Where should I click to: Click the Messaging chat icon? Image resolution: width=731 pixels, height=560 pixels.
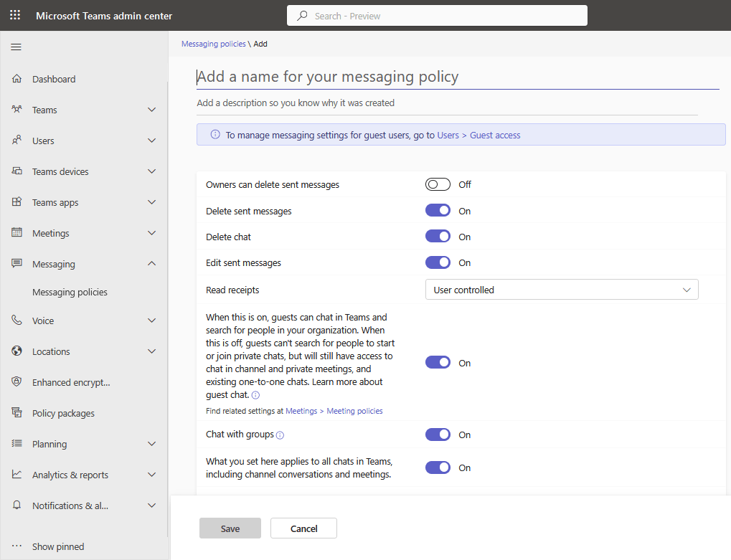(x=16, y=264)
